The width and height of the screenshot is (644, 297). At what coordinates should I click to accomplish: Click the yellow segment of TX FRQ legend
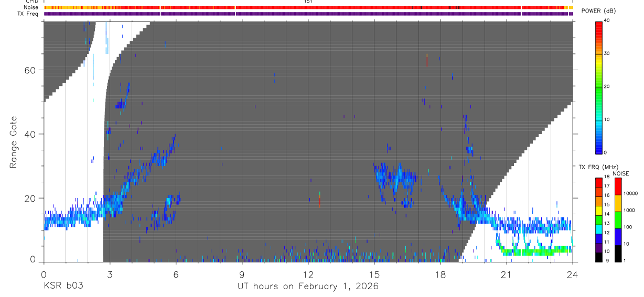(599, 211)
